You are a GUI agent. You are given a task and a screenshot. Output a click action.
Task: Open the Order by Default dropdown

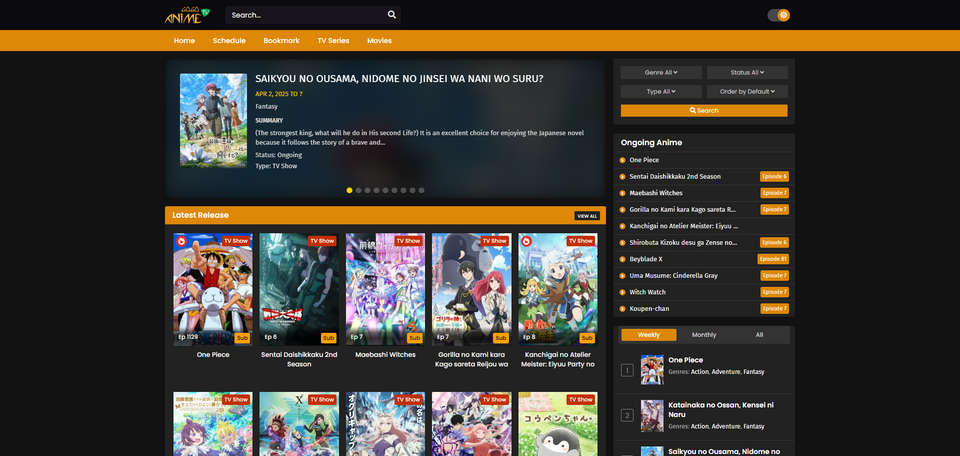pyautogui.click(x=748, y=92)
